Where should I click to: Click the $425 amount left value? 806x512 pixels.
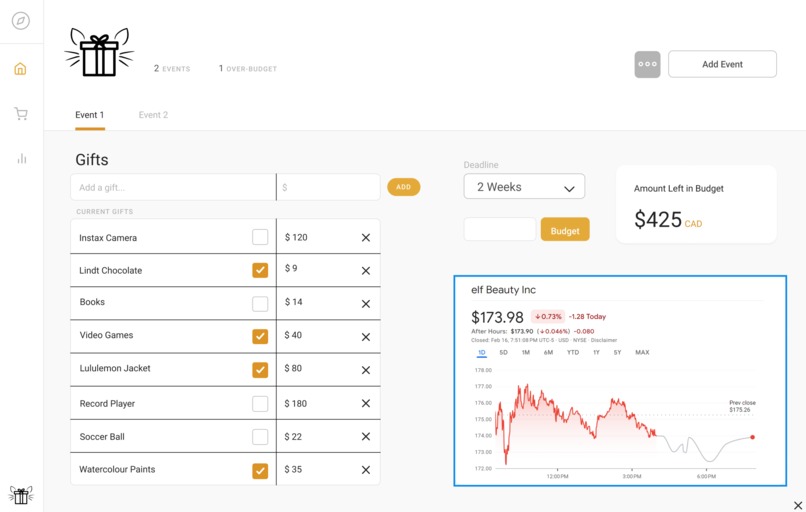658,220
